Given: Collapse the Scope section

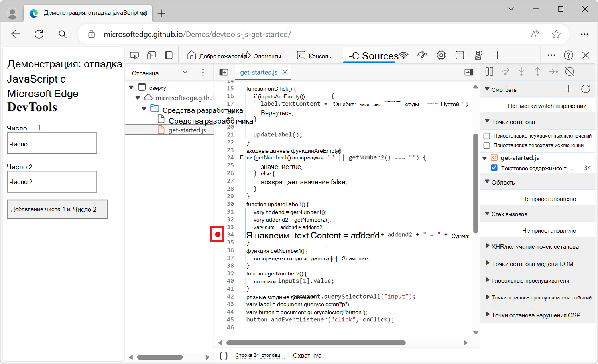Looking at the screenshot, I should point(487,181).
